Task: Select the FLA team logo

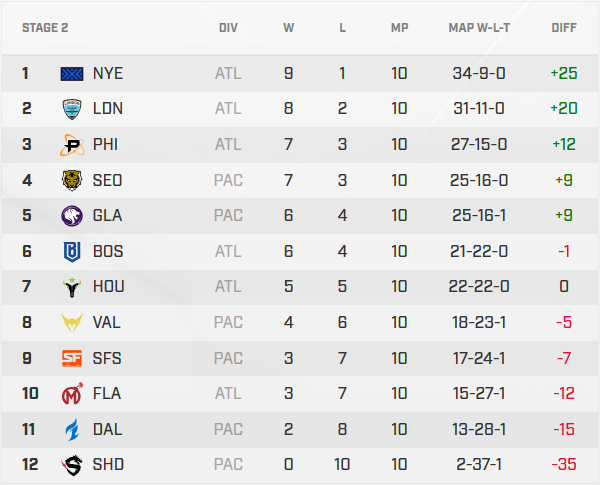Action: tap(73, 393)
